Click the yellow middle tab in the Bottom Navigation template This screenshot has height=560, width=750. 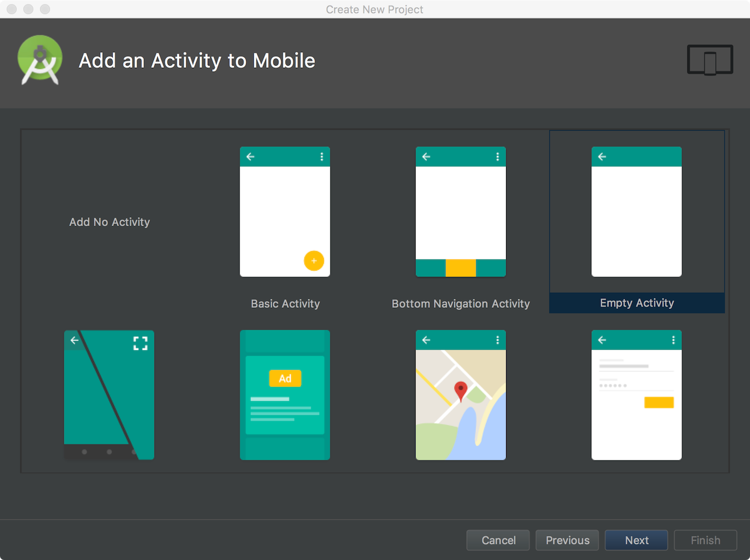point(461,268)
